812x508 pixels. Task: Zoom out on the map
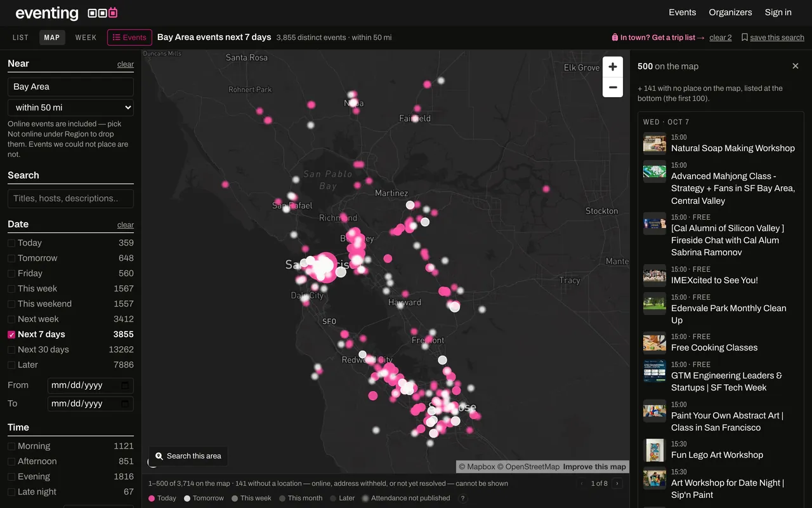(x=613, y=87)
